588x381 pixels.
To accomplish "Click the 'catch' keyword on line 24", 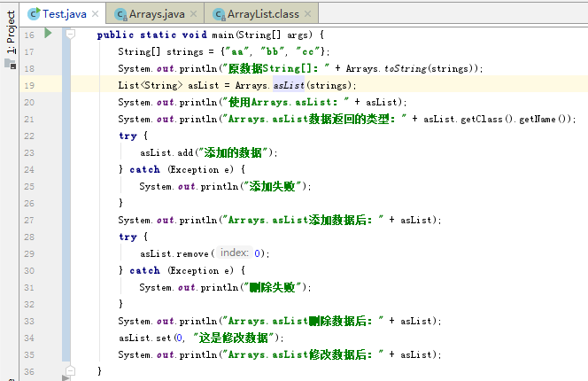I will [144, 169].
